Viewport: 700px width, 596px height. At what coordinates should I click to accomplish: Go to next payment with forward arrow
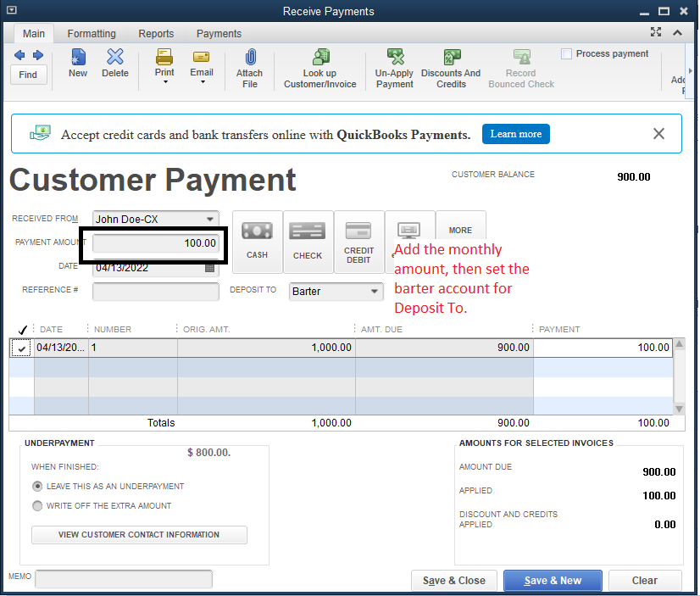tap(38, 55)
